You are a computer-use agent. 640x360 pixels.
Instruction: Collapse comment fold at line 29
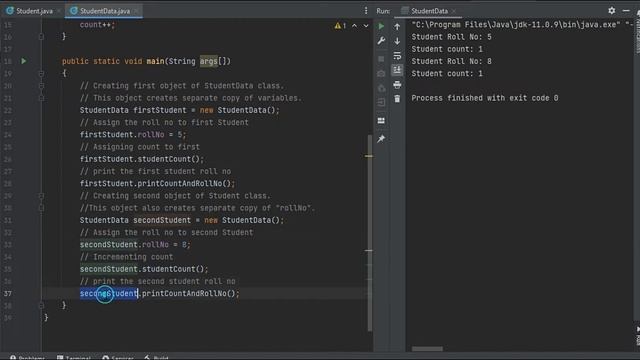[x=41, y=196]
